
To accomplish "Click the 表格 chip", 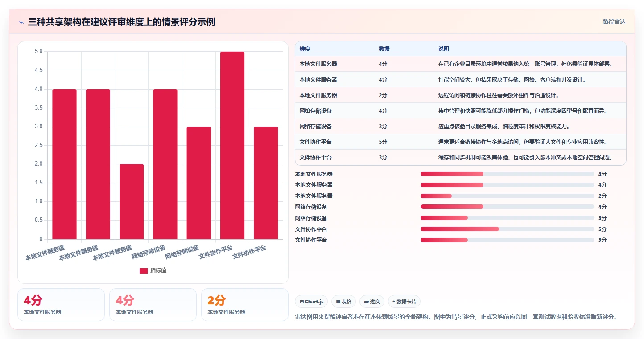I will (343, 302).
